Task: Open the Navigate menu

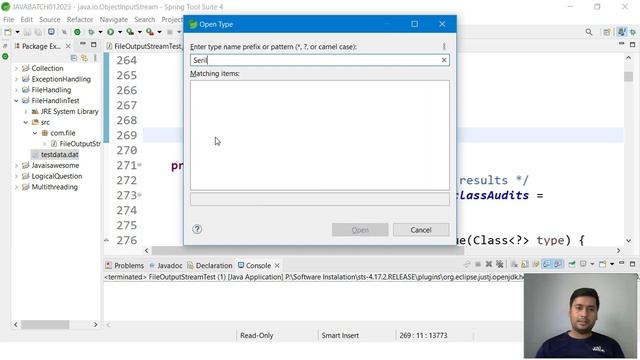Action: pyautogui.click(x=113, y=19)
